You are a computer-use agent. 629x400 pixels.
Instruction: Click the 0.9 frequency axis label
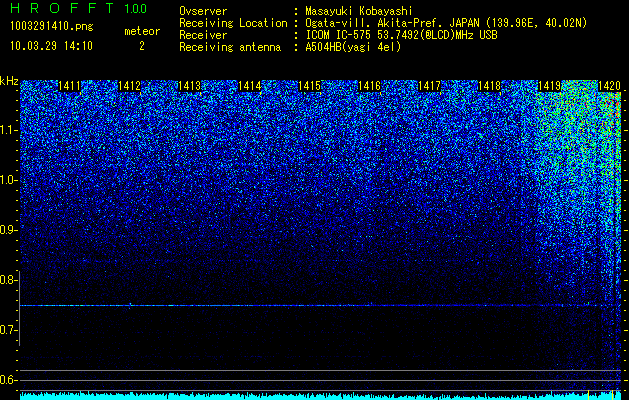8,230
